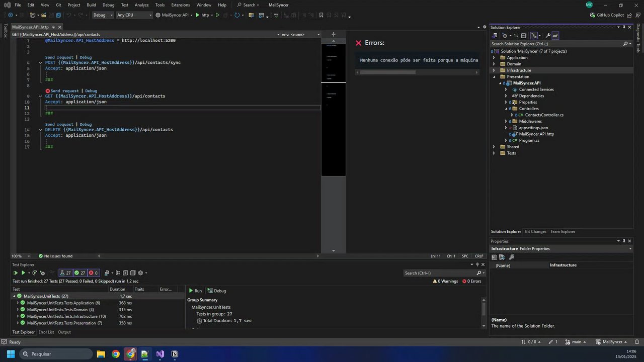This screenshot has height=362, width=644.
Task: Toggle the total tests filter showing flask 27
Action: [x=66, y=273]
